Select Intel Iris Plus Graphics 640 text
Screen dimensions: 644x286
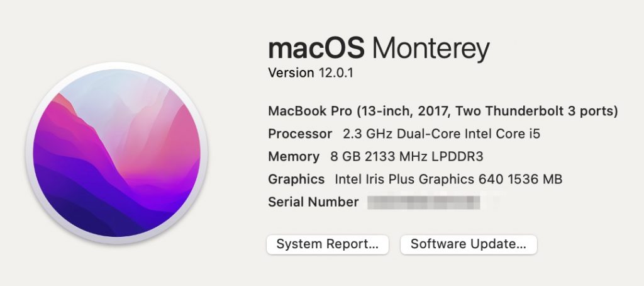click(416, 180)
